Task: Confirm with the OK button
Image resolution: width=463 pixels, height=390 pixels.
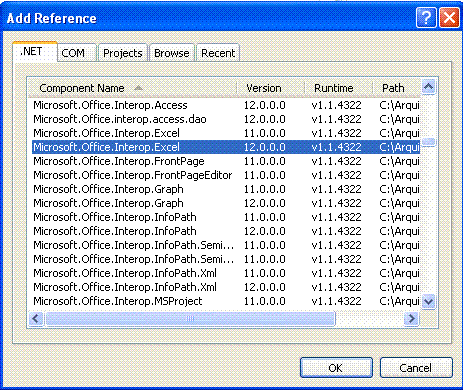Action: [336, 368]
